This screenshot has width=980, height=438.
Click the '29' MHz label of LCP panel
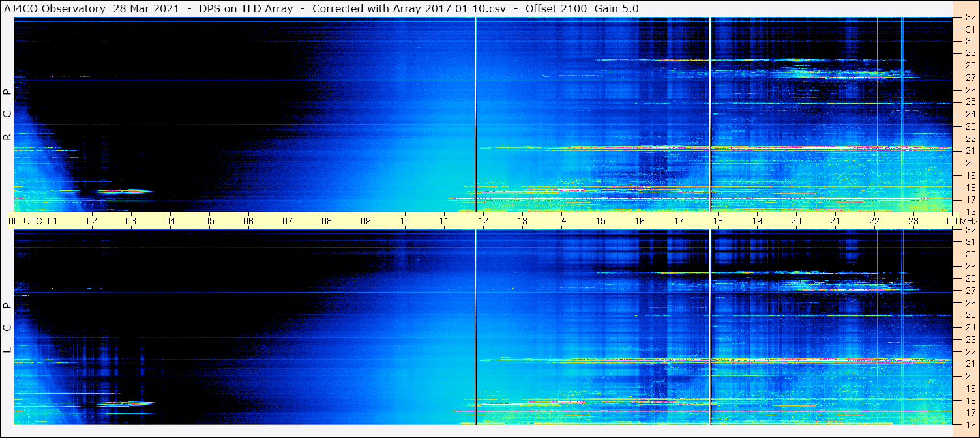(970, 267)
